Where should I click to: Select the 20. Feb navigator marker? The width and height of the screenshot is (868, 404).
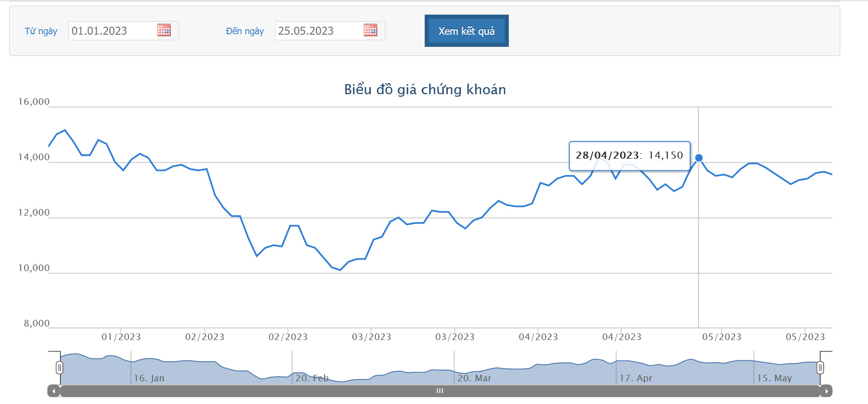pyautogui.click(x=312, y=378)
